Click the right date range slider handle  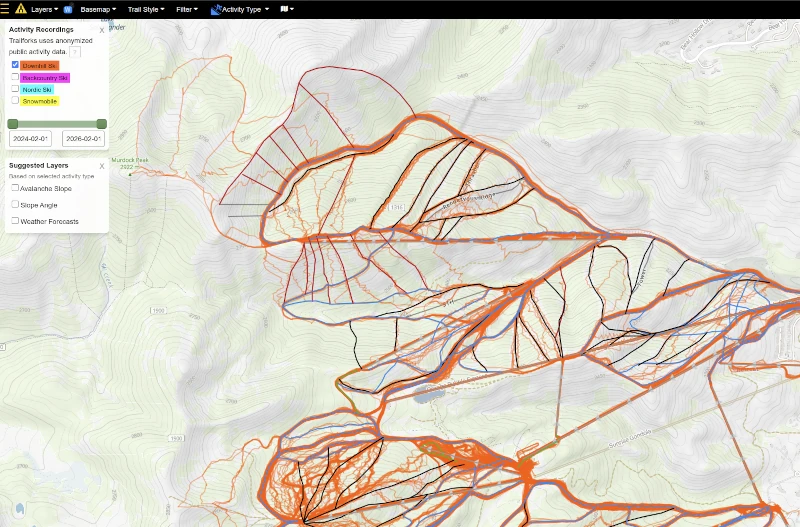point(102,123)
